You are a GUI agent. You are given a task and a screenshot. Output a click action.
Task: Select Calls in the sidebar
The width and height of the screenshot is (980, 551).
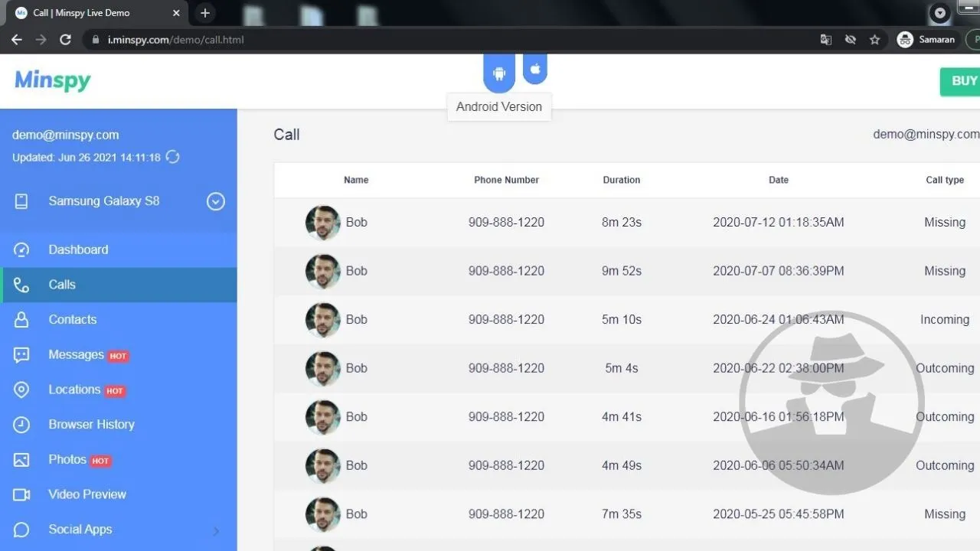[119, 285]
